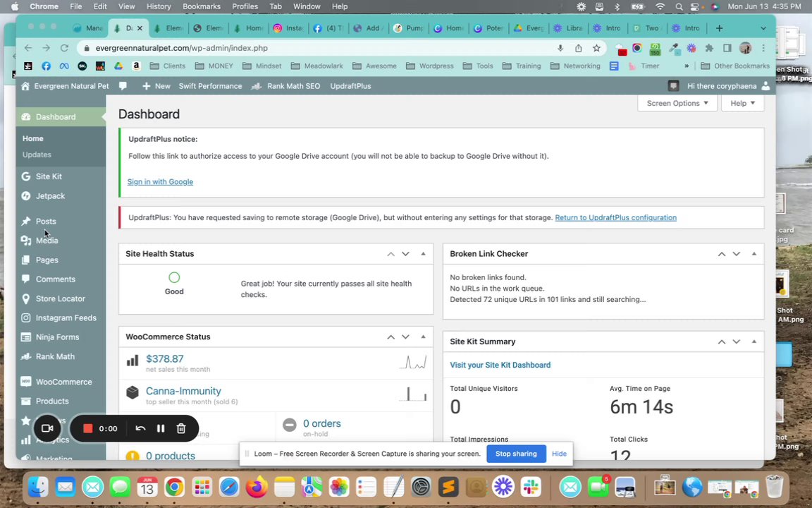Open Firefox from the Dock
812x508 pixels.
tap(257, 488)
